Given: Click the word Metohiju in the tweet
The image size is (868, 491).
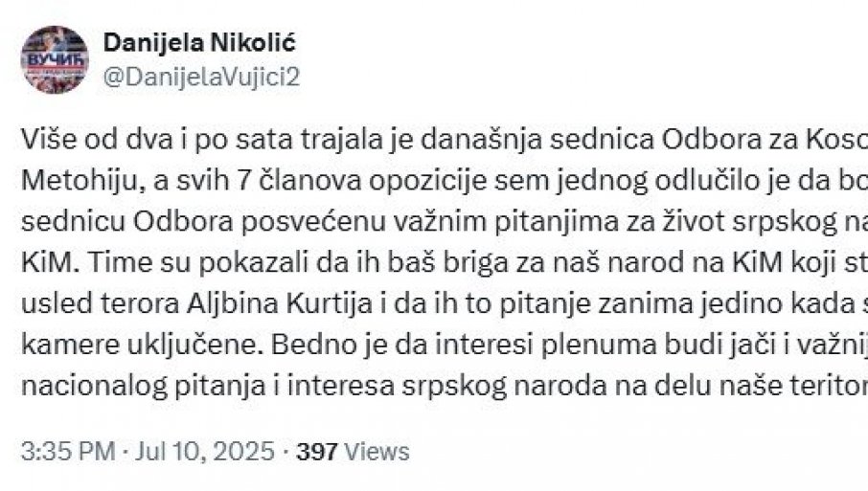Looking at the screenshot, I should [x=61, y=177].
